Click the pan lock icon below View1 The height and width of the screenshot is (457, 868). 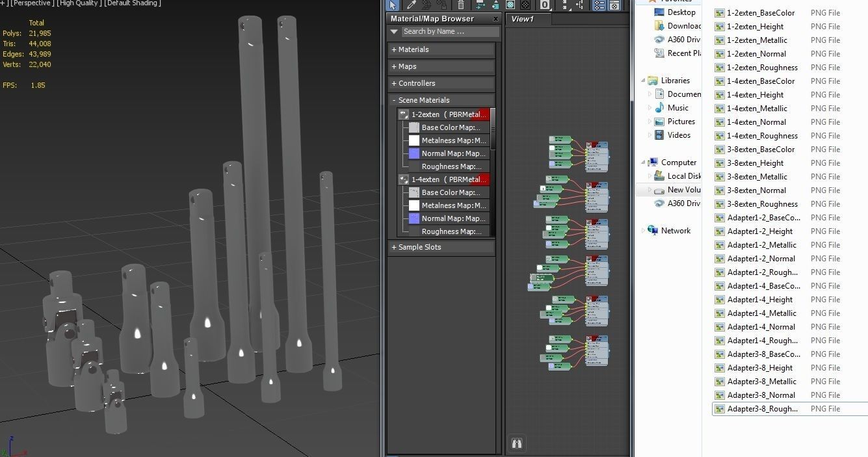[x=517, y=443]
